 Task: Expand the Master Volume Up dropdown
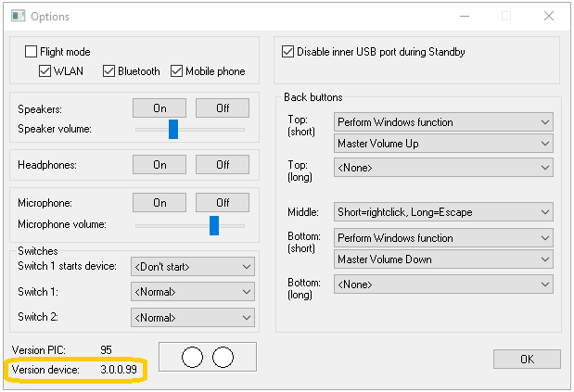[x=443, y=144]
